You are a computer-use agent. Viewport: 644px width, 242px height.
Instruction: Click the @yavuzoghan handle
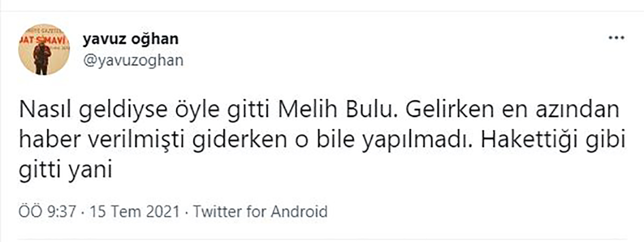(133, 60)
